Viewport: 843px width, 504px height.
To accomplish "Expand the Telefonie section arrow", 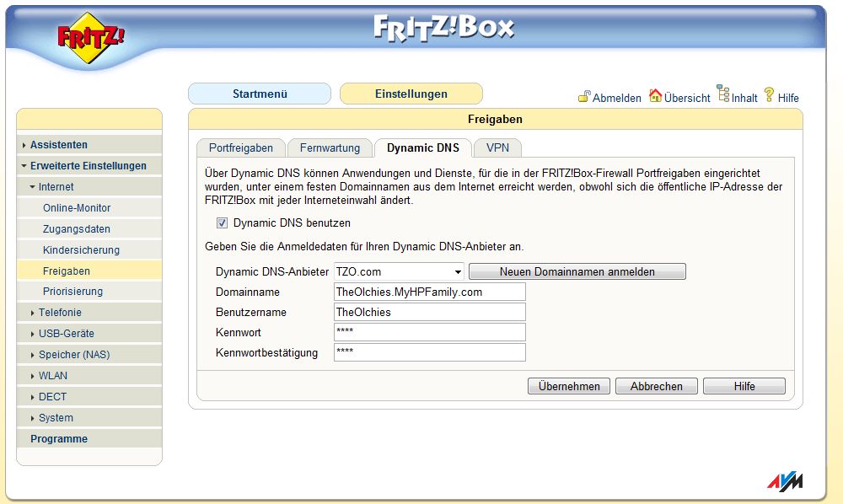I will pos(33,313).
